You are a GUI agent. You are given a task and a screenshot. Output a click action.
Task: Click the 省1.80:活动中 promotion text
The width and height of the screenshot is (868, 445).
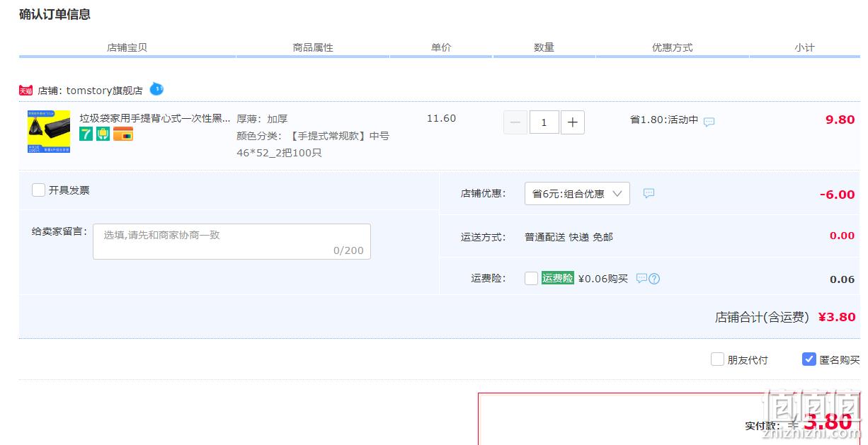pyautogui.click(x=664, y=120)
